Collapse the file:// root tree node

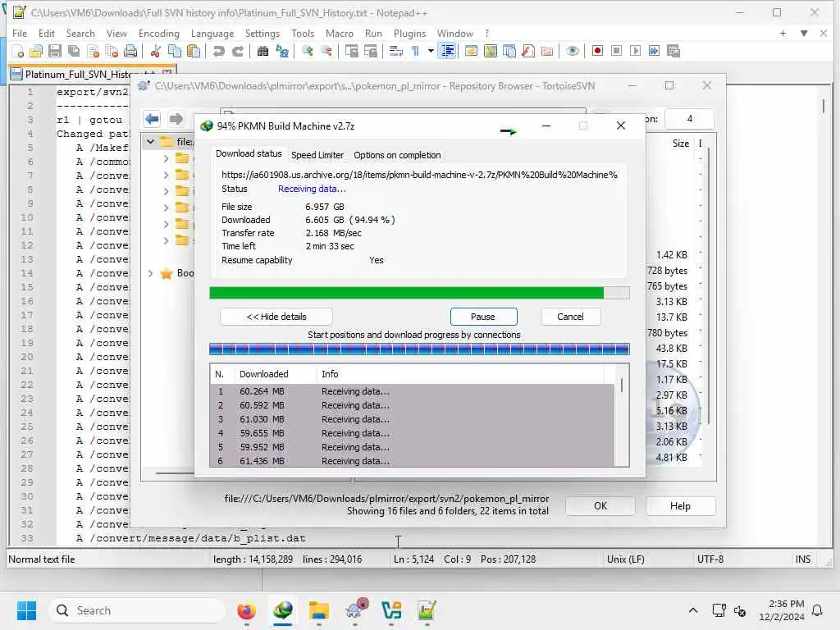(151, 142)
